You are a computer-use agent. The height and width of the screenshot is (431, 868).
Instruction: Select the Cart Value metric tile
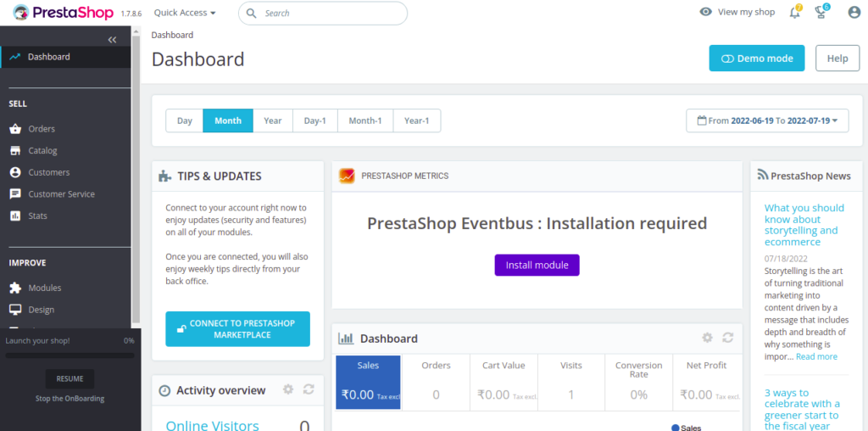(504, 383)
